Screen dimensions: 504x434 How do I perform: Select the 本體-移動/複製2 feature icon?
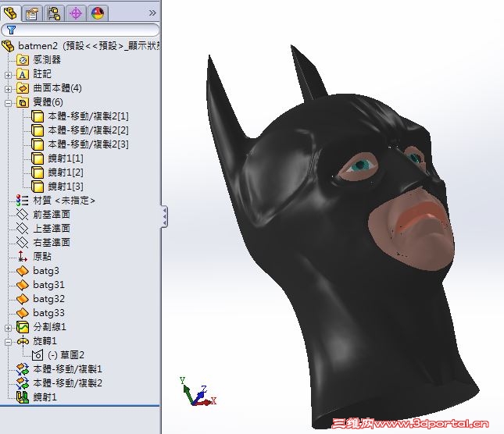23,383
